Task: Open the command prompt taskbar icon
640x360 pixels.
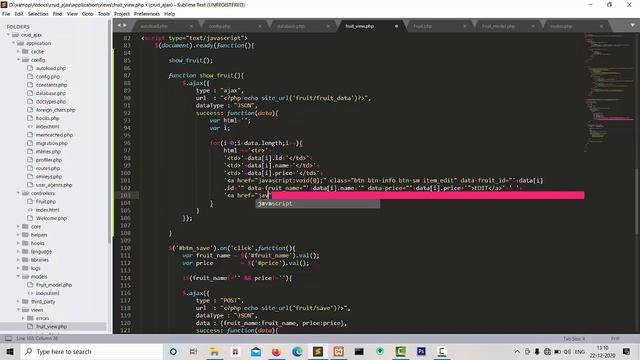Action: (359, 351)
